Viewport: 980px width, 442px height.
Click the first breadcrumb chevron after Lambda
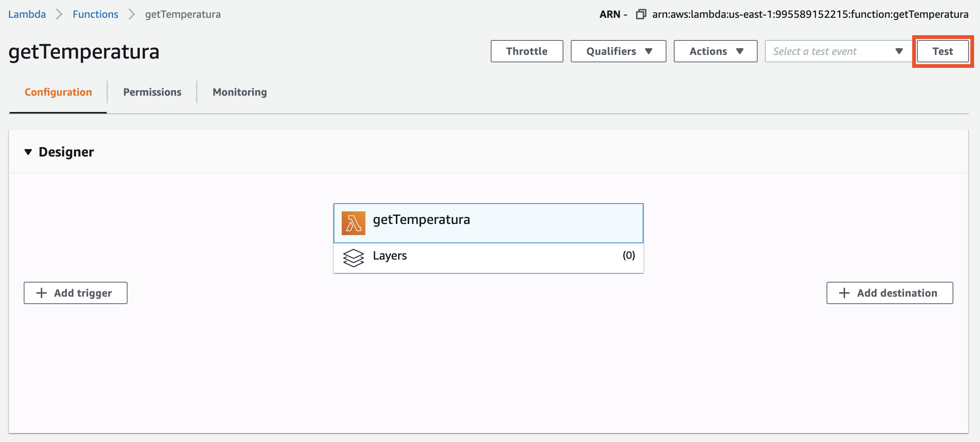point(59,14)
